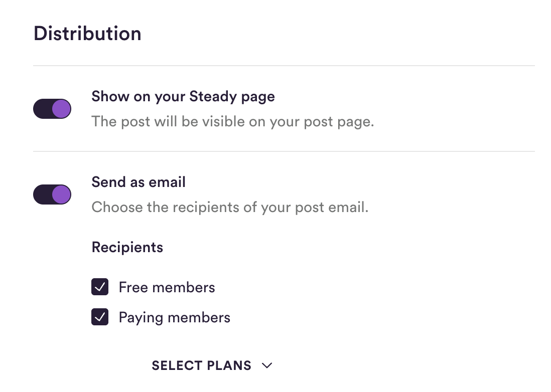Click the Recipients subheading
Screen dimensions: 551x392
(127, 248)
